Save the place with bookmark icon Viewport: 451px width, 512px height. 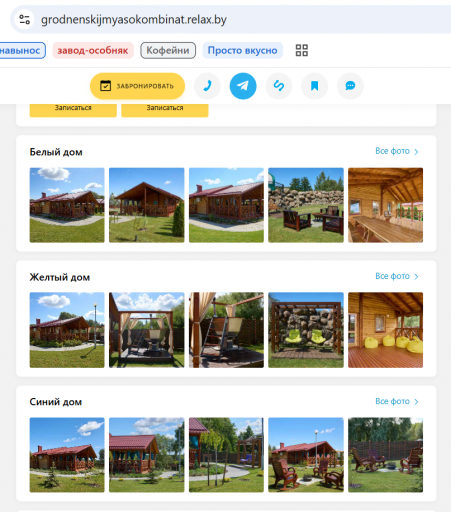(x=314, y=86)
